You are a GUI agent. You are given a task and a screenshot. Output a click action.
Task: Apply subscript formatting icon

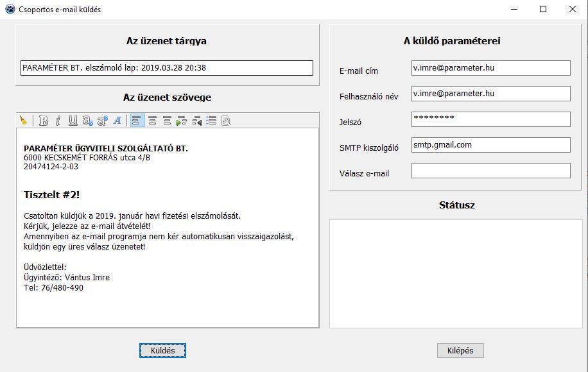(x=88, y=120)
